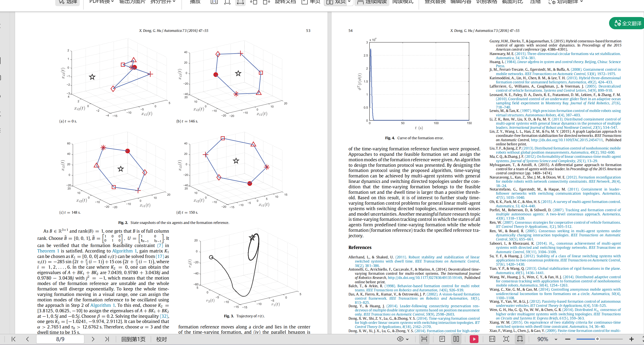Click the zoom out minus icon
Image resolution: width=644 pixels, height=345 pixels.
[x=568, y=339]
